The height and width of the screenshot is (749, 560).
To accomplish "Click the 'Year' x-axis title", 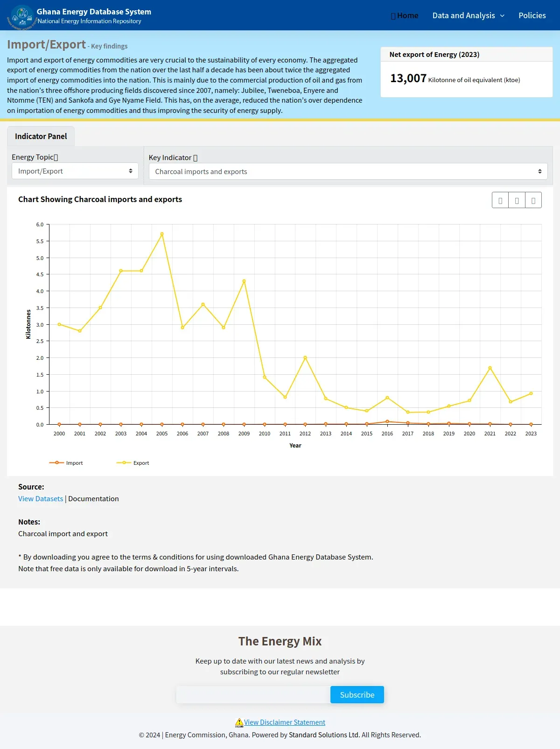I will 295,446.
